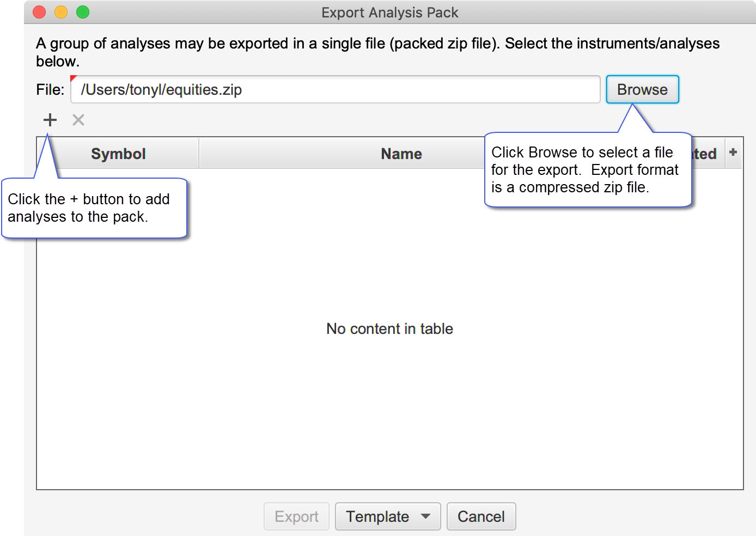Click the plus icon to add analyses
This screenshot has width=756, height=536.
pos(50,120)
